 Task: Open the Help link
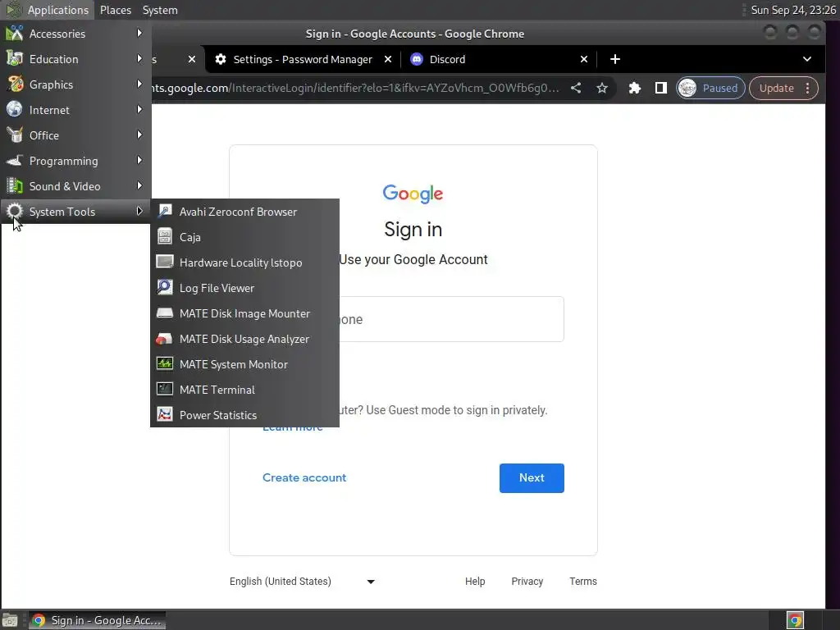[475, 582]
